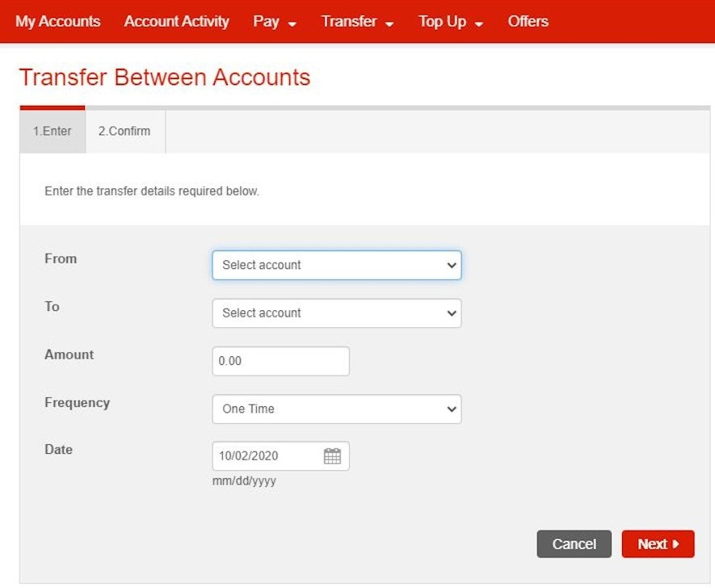Screen dimensions: 715x588
Task: Open the Frequency dropdown showing One Time
Action: click(336, 409)
